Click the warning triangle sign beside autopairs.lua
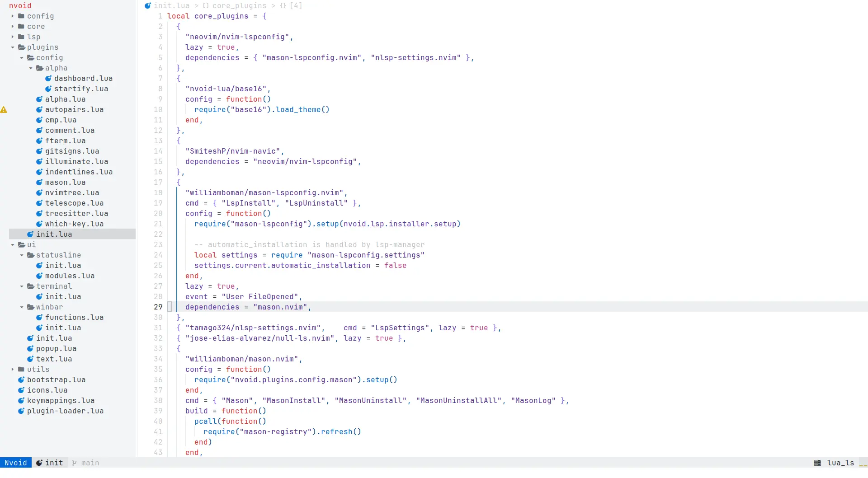 point(4,110)
